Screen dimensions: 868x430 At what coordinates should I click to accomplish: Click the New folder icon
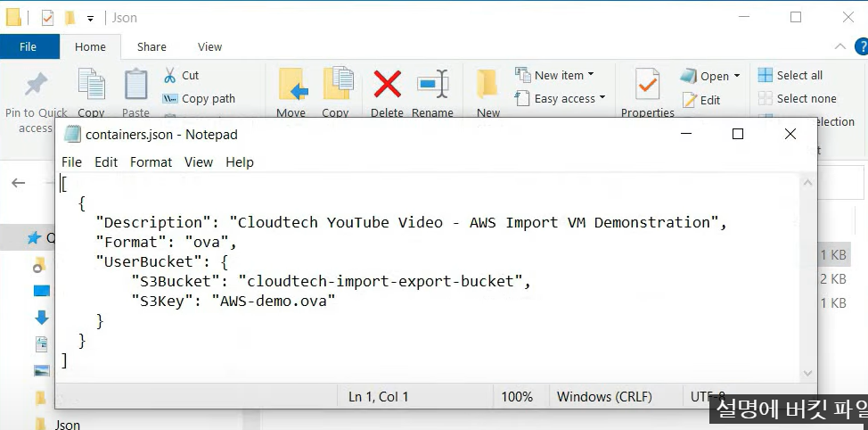point(487,84)
